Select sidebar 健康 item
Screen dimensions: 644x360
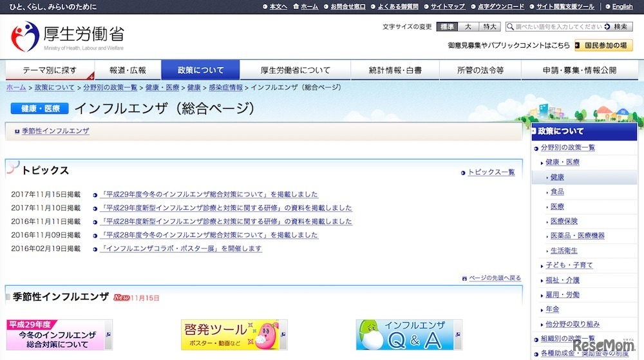coord(557,177)
